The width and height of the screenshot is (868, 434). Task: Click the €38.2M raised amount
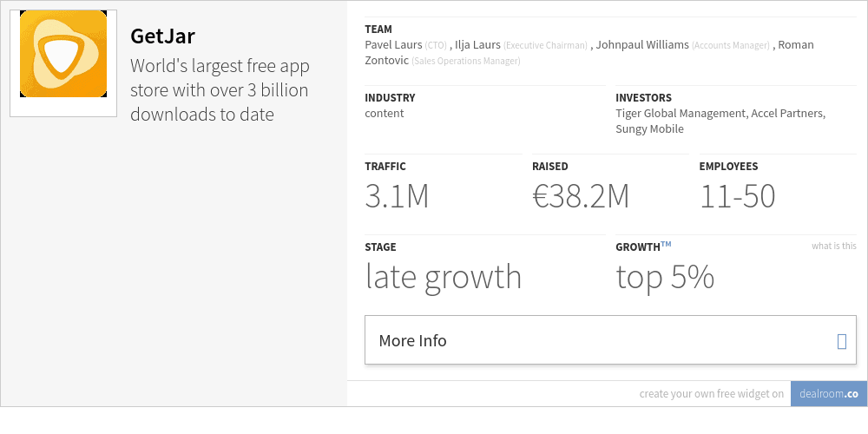(580, 197)
